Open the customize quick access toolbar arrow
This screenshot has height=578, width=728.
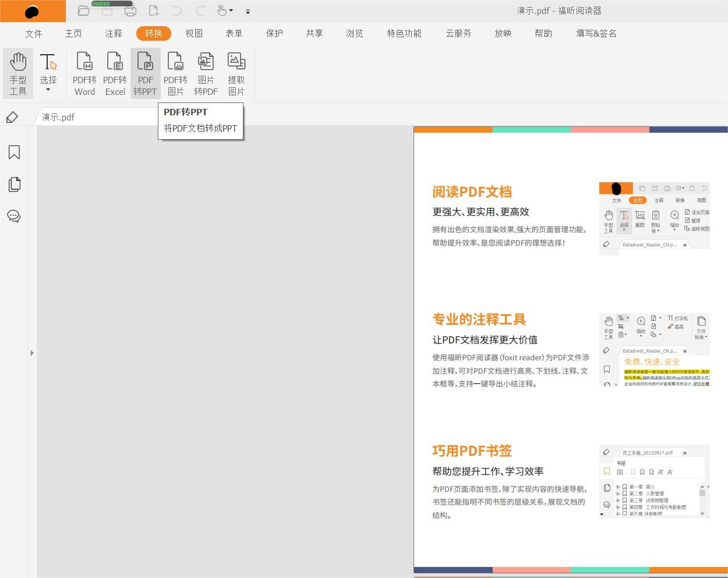pyautogui.click(x=248, y=11)
